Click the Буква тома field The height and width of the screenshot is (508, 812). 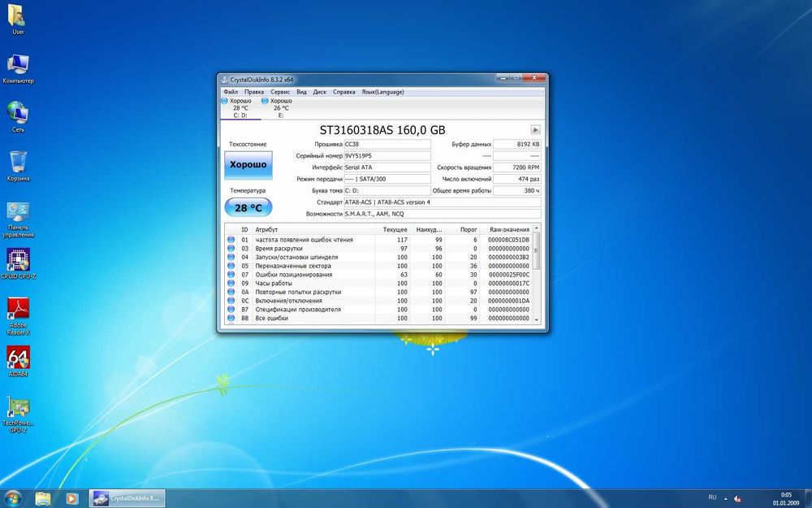387,191
